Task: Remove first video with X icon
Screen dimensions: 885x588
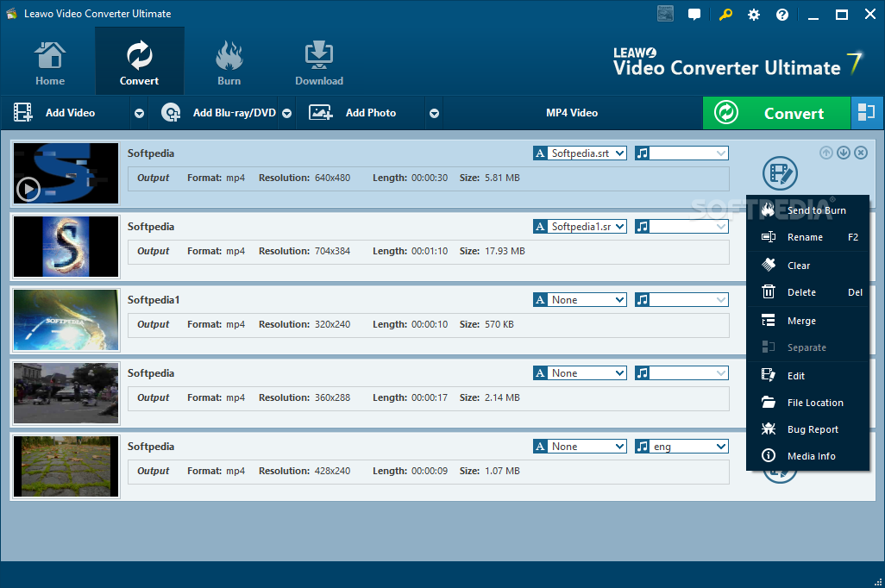Action: [861, 153]
